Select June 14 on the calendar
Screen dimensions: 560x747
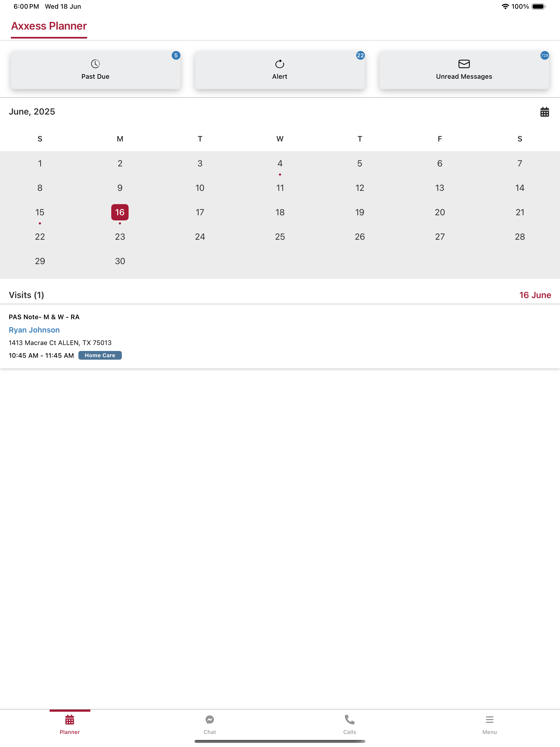click(520, 188)
